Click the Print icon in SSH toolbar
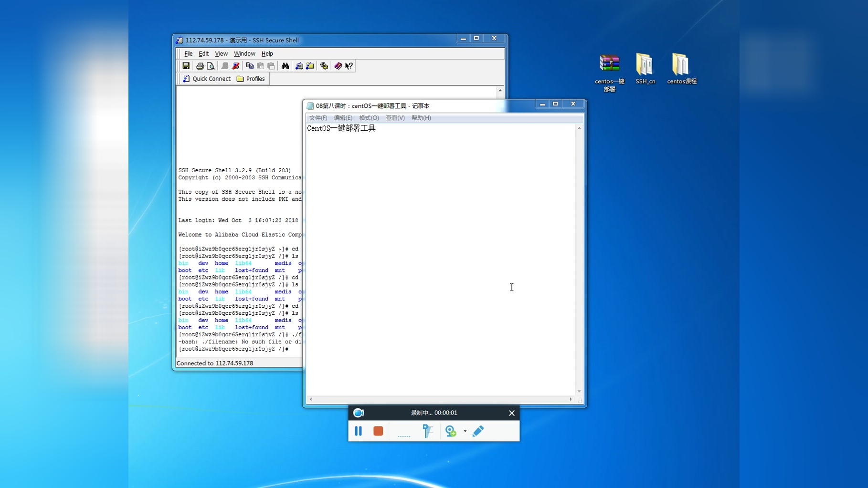Viewport: 868px width, 488px height. (x=200, y=66)
